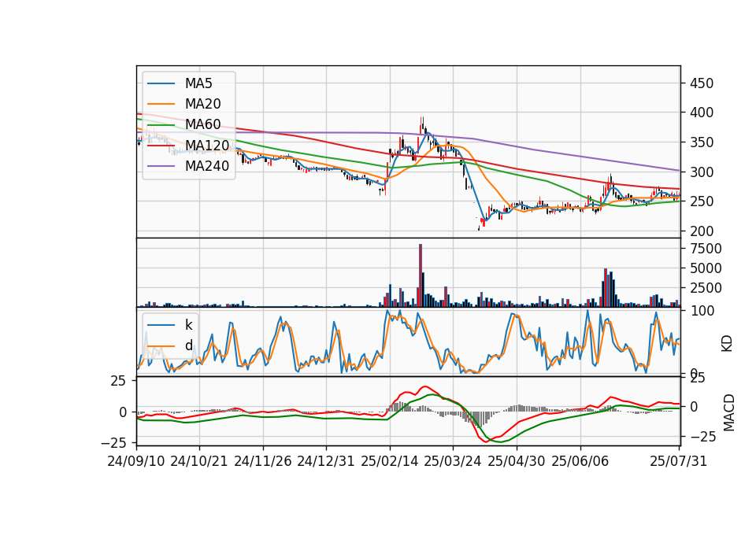Click the candlestick peak near 400
756x543 pixels.
(422, 121)
